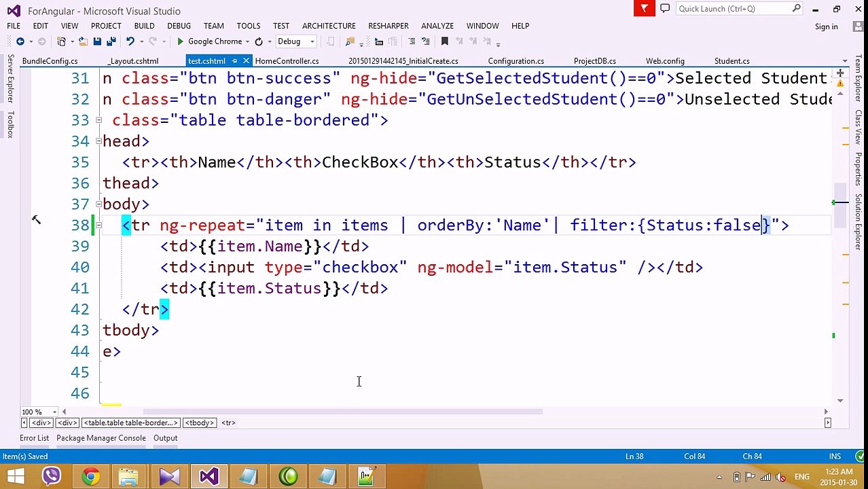Click the Sign in link
The width and height of the screenshot is (868, 489).
click(x=826, y=26)
